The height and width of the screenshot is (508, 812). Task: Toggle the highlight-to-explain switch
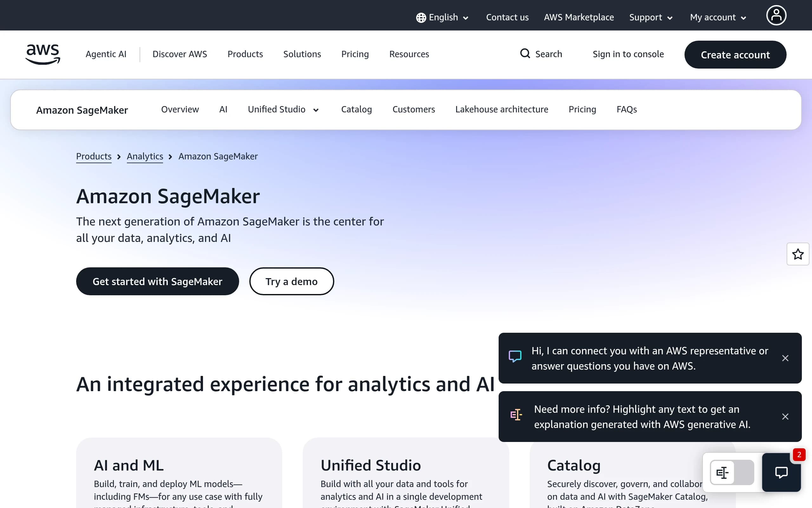coord(732,472)
